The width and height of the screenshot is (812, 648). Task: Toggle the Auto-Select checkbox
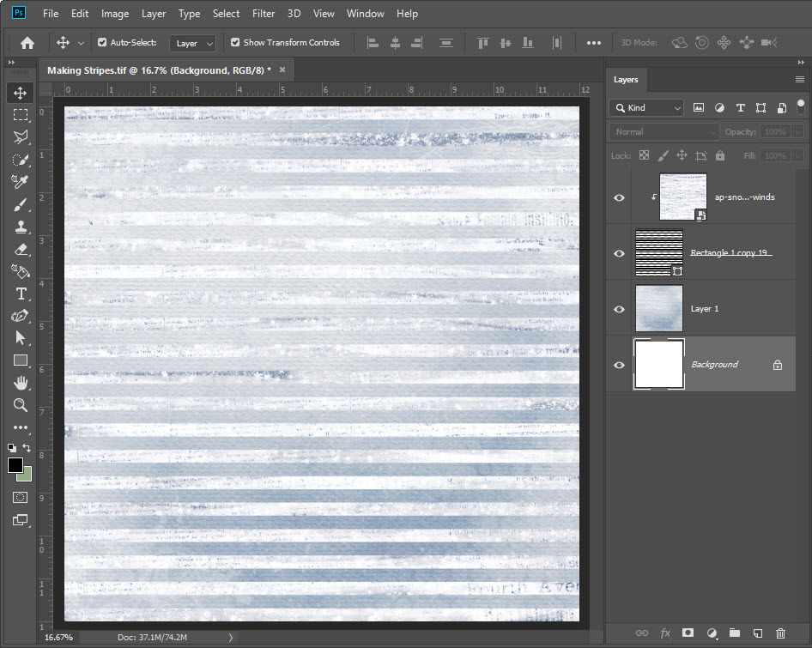pyautogui.click(x=102, y=42)
